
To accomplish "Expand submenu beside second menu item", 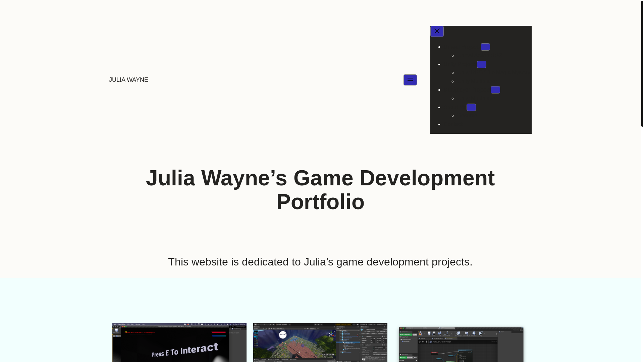I will (x=481, y=64).
